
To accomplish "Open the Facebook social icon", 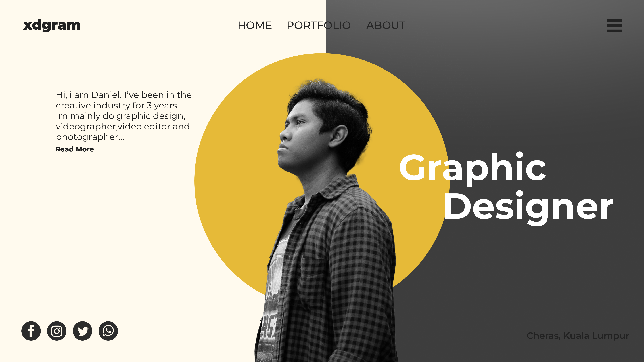I will pyautogui.click(x=31, y=331).
